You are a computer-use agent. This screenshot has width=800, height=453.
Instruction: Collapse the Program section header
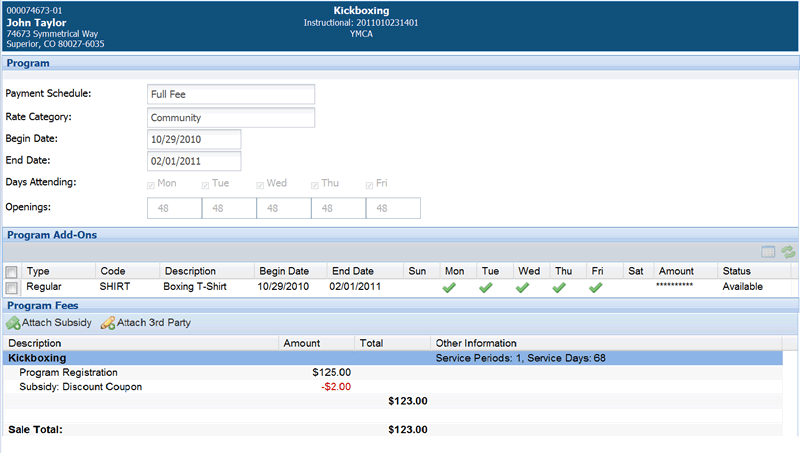point(401,63)
